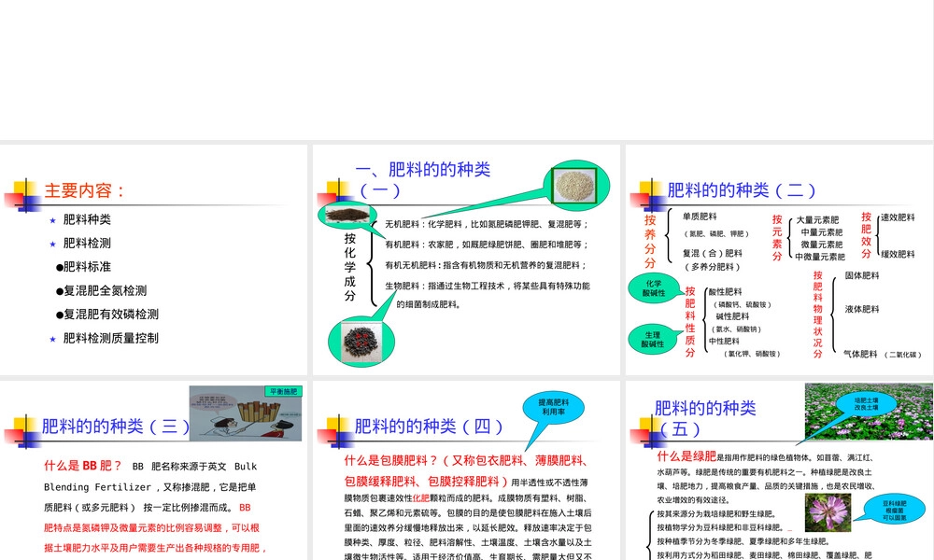
Task: Select the 有机无机肥料 description line
Action: coord(486,265)
